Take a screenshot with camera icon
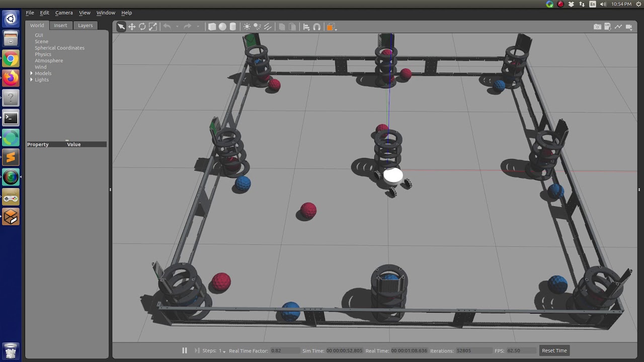 click(x=597, y=27)
